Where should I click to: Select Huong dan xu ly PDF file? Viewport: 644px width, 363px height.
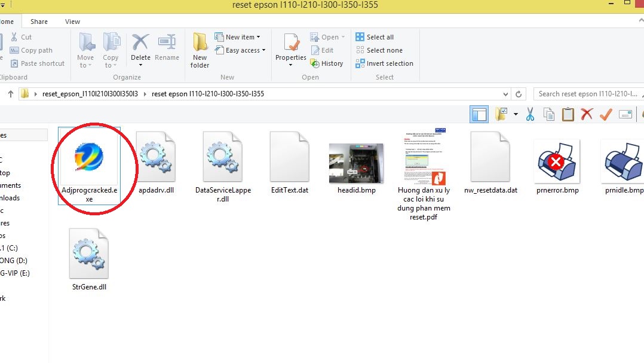(424, 175)
